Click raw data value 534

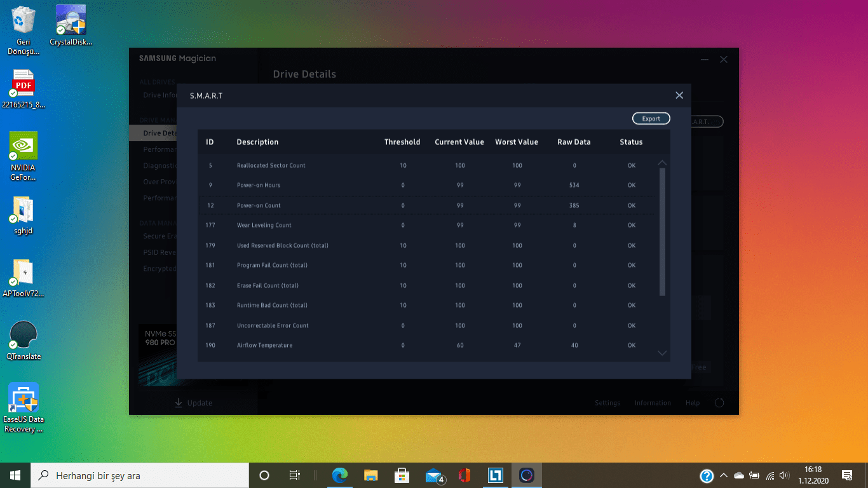574,186
